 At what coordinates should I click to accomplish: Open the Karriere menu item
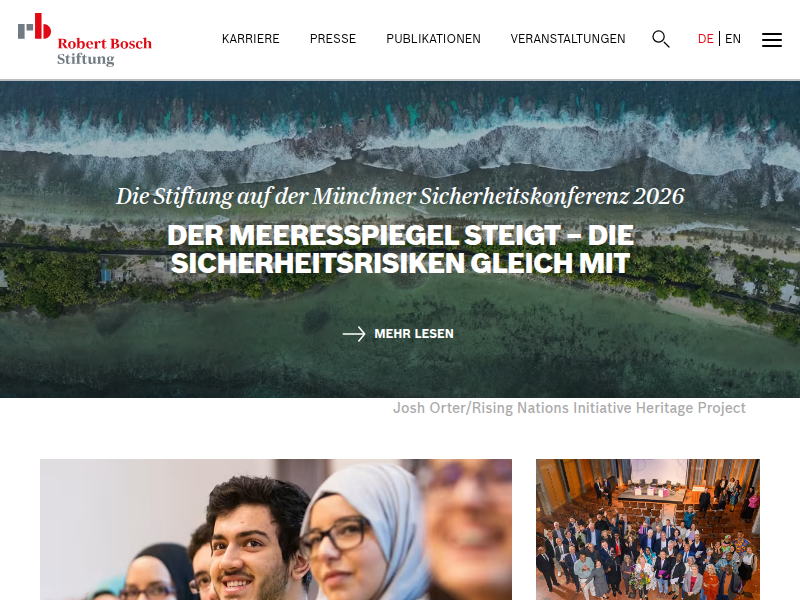point(251,39)
